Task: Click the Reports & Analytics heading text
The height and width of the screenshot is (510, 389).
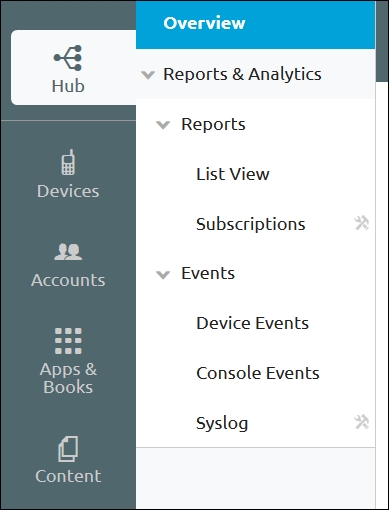Action: (x=242, y=74)
